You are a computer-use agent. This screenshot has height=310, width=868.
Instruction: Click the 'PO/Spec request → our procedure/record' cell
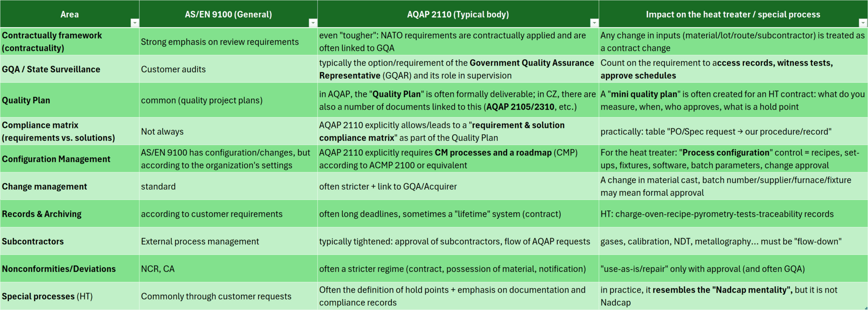(733, 131)
